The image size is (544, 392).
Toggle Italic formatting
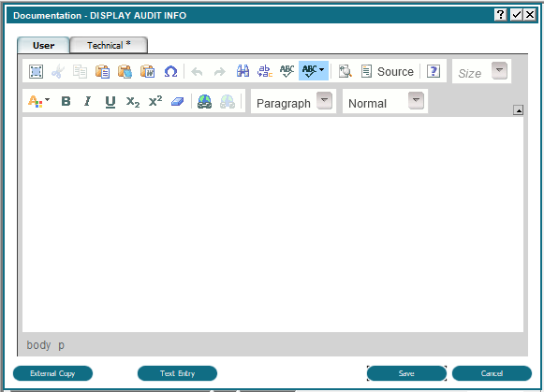87,101
